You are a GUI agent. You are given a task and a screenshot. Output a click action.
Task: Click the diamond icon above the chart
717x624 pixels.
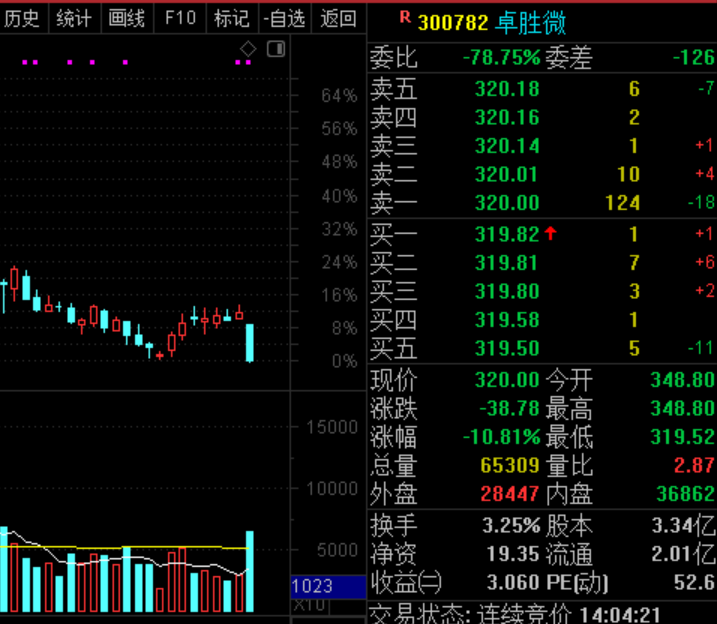click(249, 48)
